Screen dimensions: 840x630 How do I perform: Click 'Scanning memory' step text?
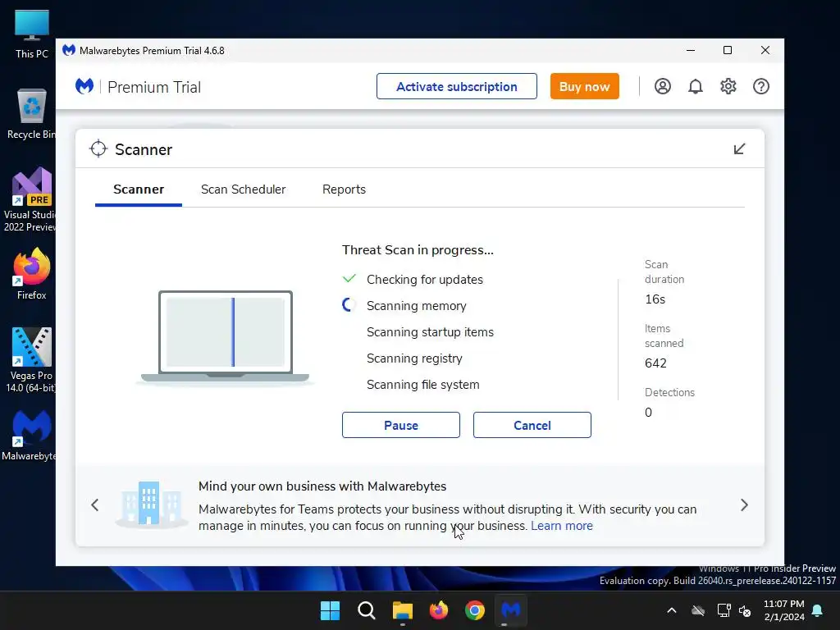tap(417, 306)
